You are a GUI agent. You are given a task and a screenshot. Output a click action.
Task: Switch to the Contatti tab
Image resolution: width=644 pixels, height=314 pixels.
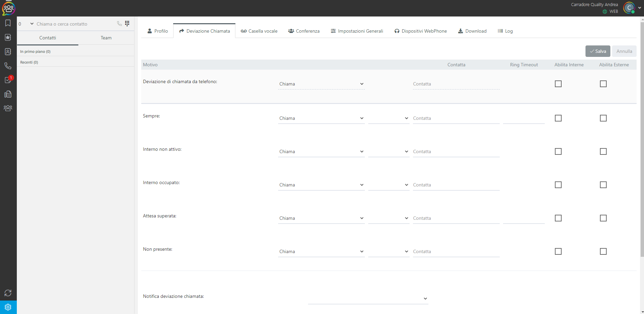coord(48,38)
